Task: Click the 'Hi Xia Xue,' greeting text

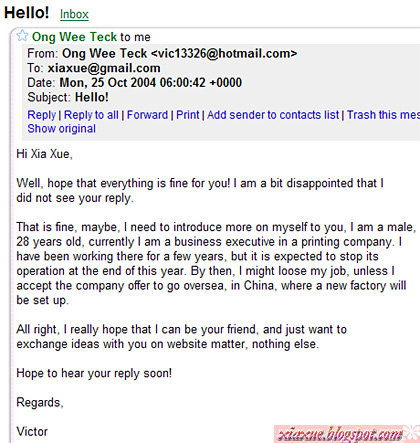Action: (x=44, y=154)
